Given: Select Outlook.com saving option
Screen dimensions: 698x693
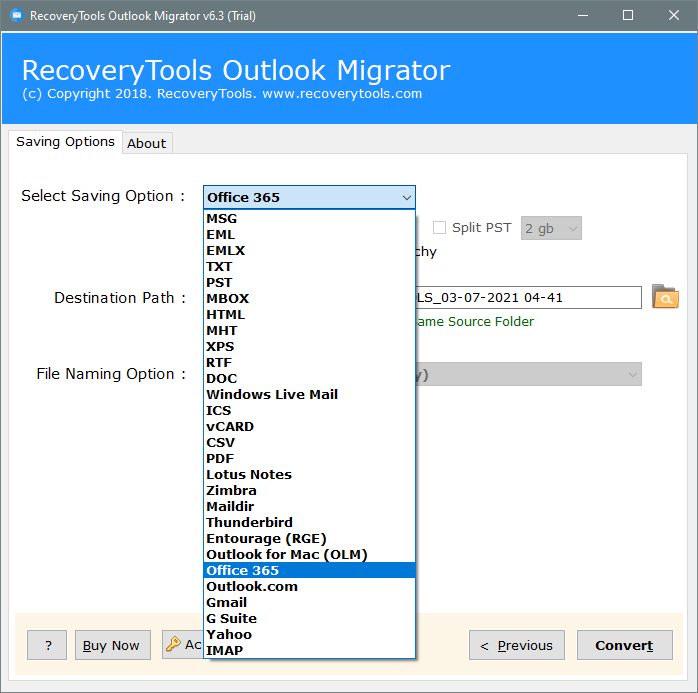Looking at the screenshot, I should pos(309,587).
